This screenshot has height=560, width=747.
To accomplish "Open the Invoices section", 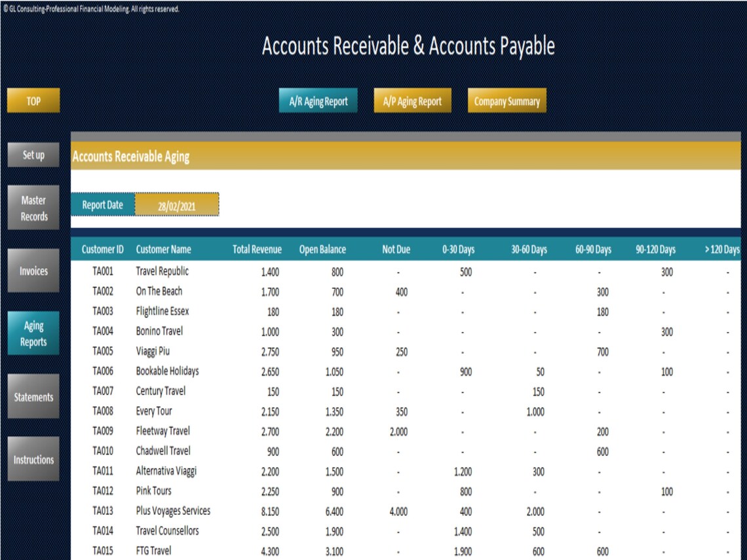I will 33,270.
